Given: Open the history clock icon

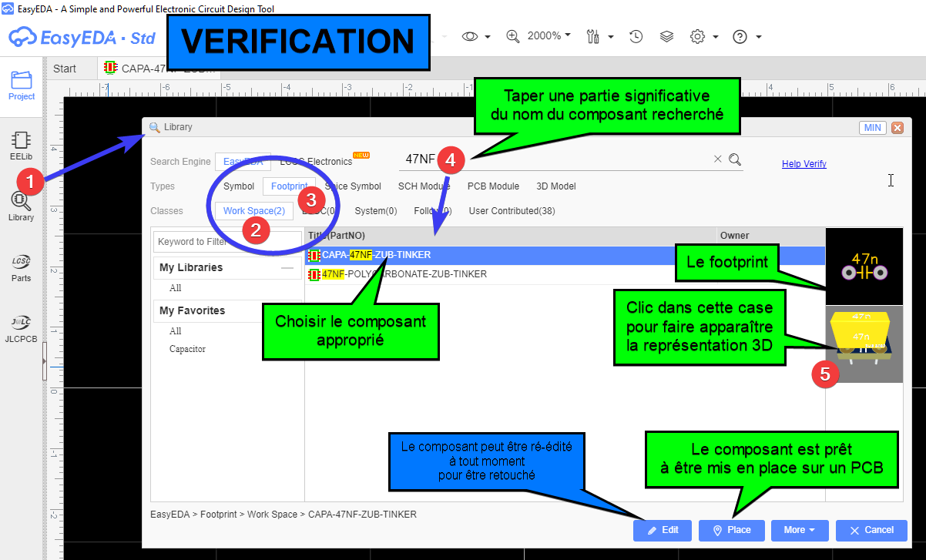Looking at the screenshot, I should click(636, 36).
